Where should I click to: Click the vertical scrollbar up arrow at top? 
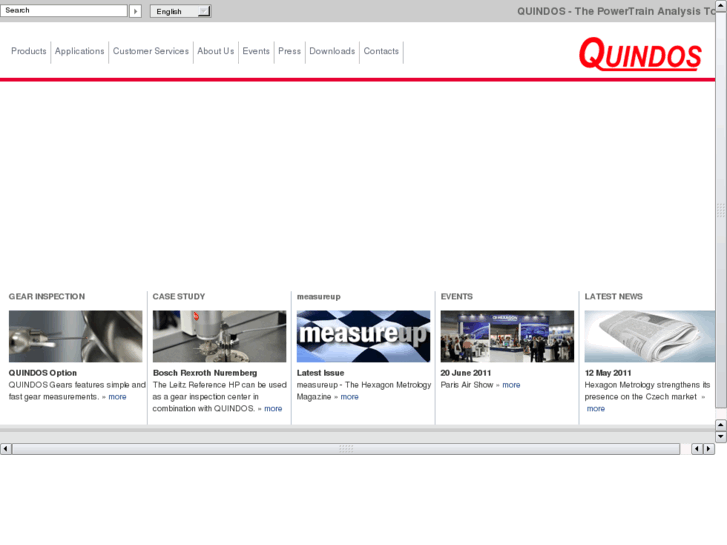721,5
